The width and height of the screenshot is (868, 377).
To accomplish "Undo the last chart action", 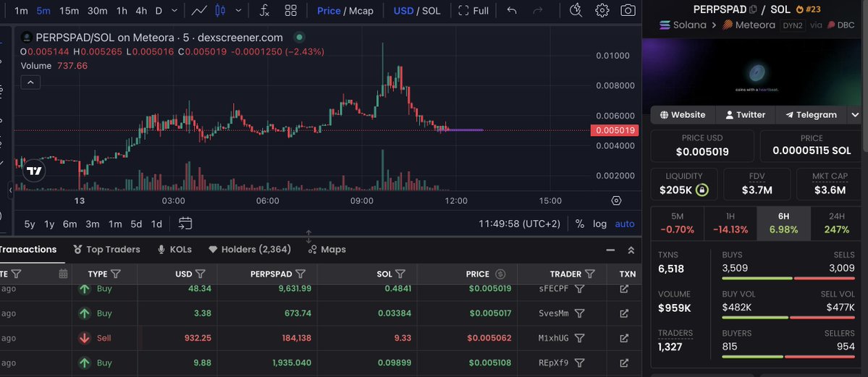I will pos(512,11).
